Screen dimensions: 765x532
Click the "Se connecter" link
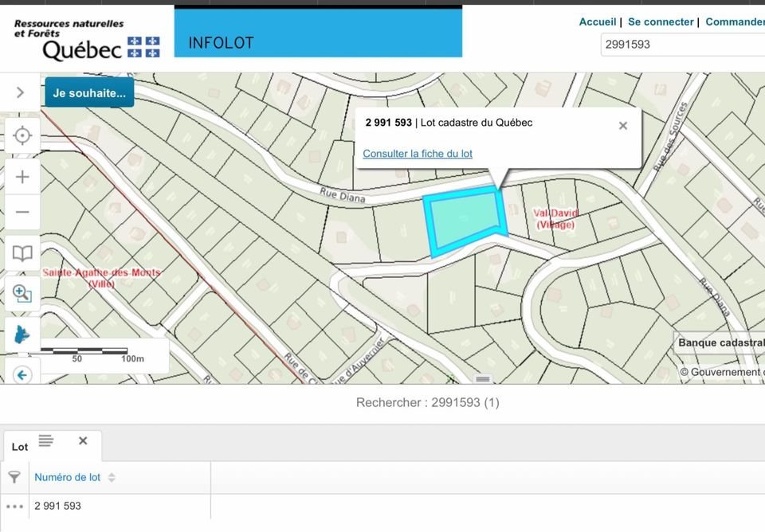(x=661, y=22)
